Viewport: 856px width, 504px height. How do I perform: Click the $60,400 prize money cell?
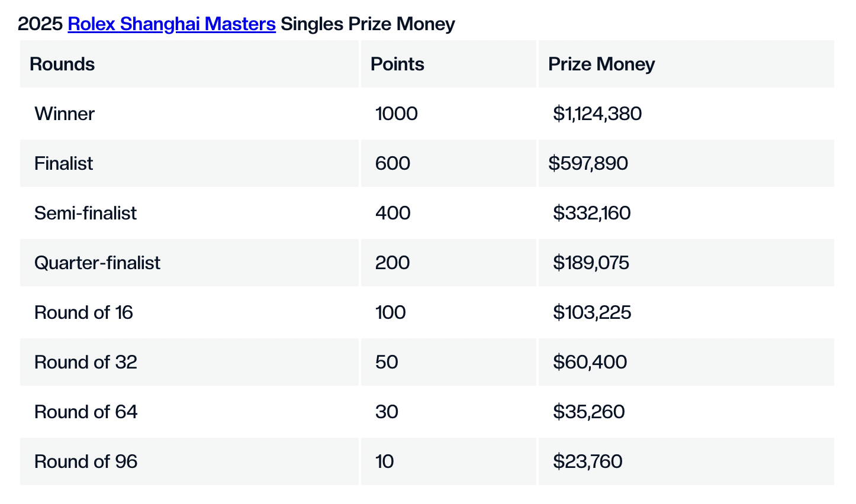(590, 362)
